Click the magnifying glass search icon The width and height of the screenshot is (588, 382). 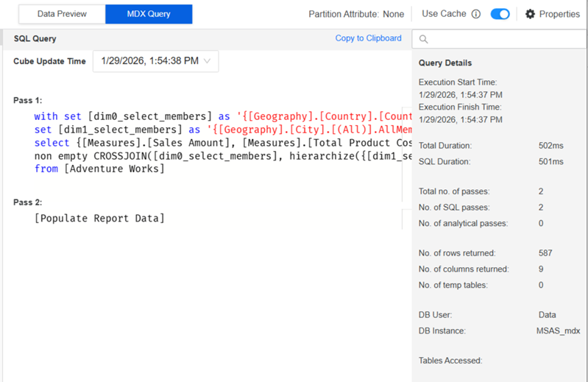click(x=425, y=40)
